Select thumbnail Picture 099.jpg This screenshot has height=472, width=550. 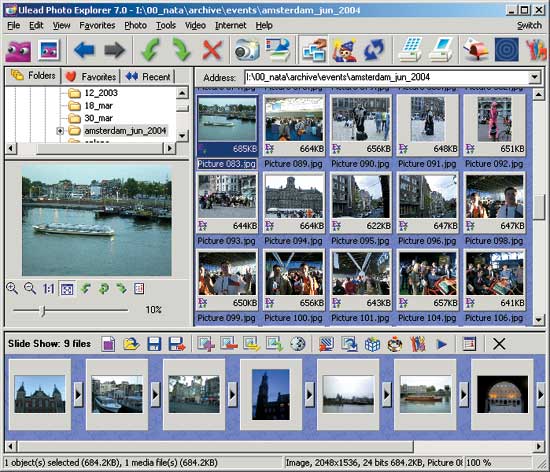click(x=227, y=279)
